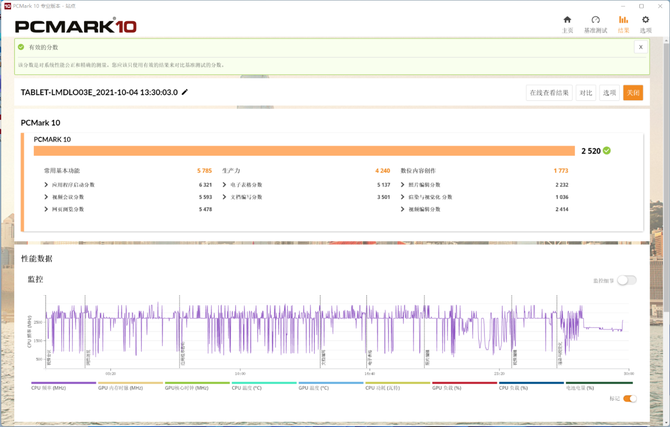This screenshot has width=670, height=427.
Task: Click the 在线查看结果 button
Action: point(549,93)
